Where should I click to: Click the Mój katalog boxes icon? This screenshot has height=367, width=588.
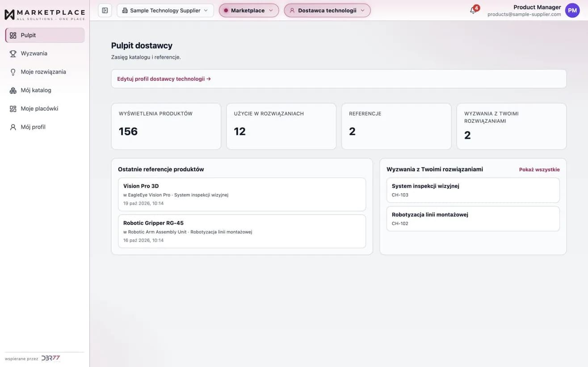coord(13,90)
